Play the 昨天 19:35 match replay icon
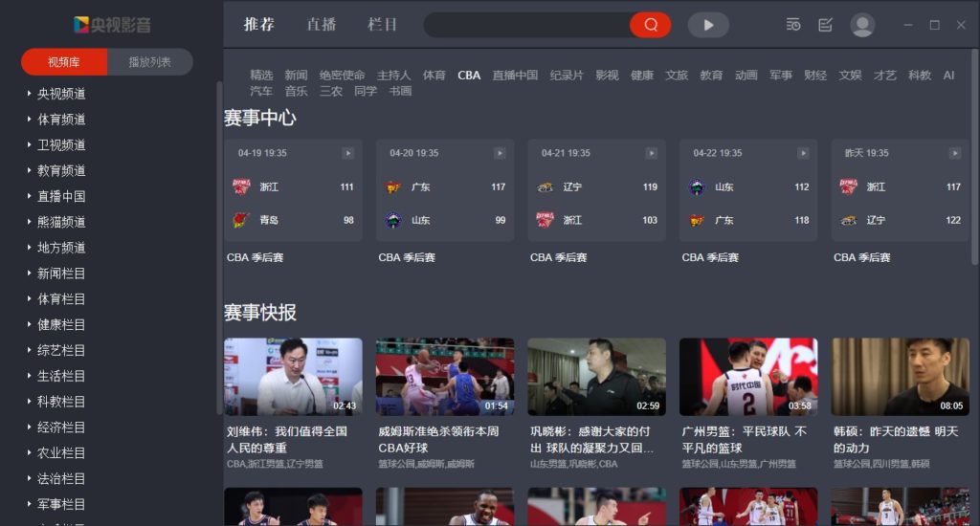This screenshot has height=526, width=980. (954, 153)
